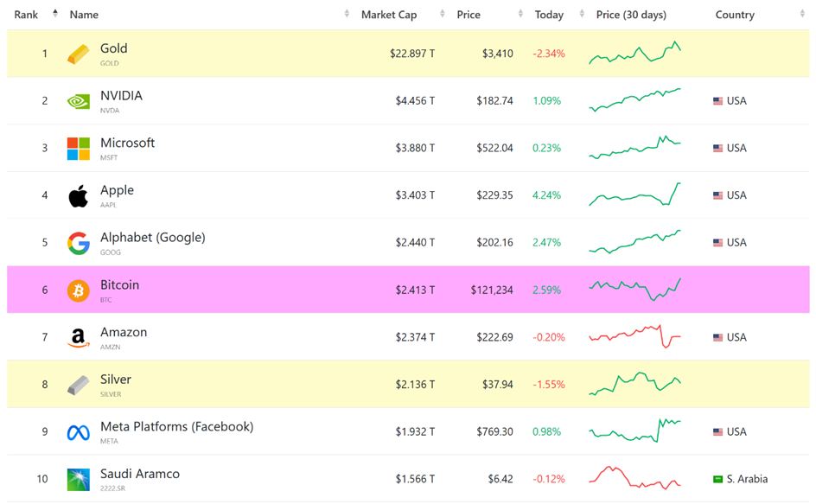This screenshot has height=504, width=816.
Task: Click the Amazon logo icon
Action: click(x=78, y=338)
